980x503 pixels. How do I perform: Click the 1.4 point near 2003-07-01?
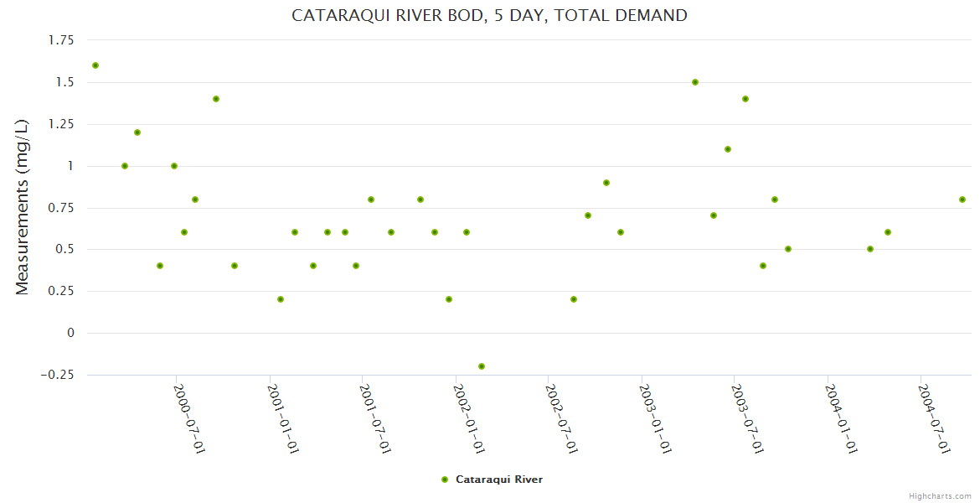(x=745, y=99)
